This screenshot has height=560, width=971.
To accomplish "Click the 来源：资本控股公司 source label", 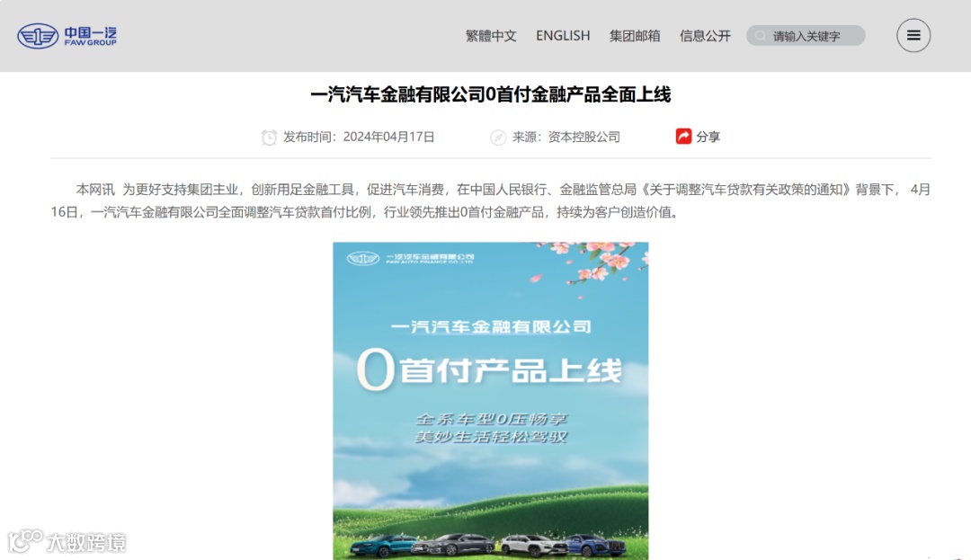I will click(566, 137).
